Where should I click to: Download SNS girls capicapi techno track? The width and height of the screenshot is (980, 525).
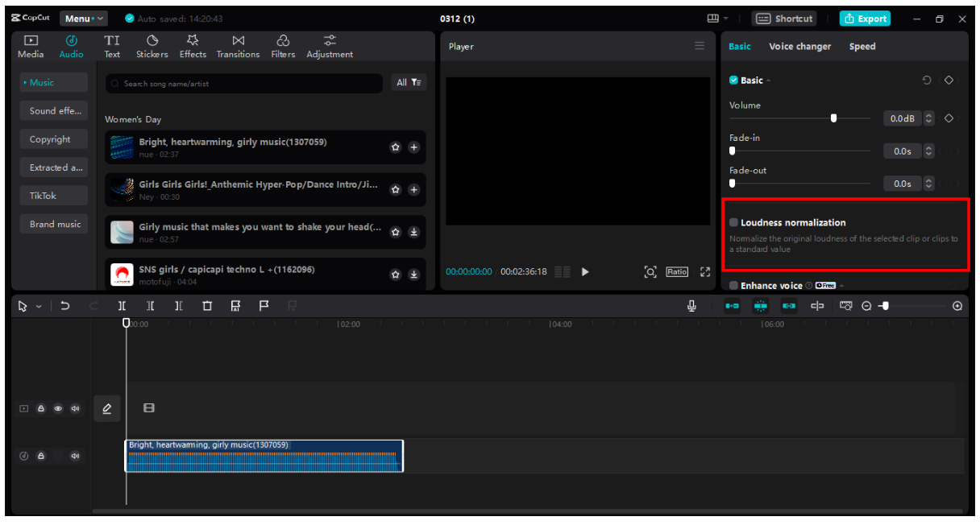[x=413, y=275]
